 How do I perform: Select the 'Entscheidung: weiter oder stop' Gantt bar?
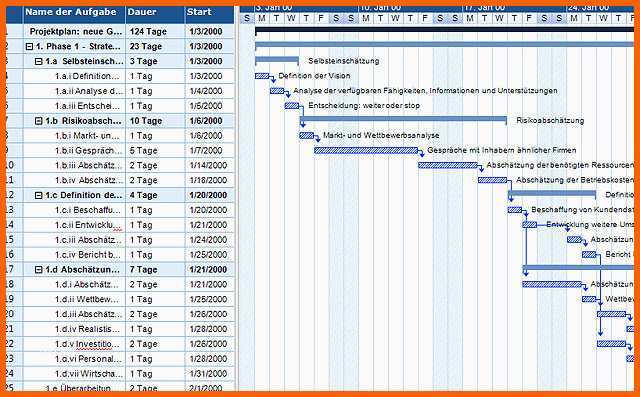click(x=291, y=106)
